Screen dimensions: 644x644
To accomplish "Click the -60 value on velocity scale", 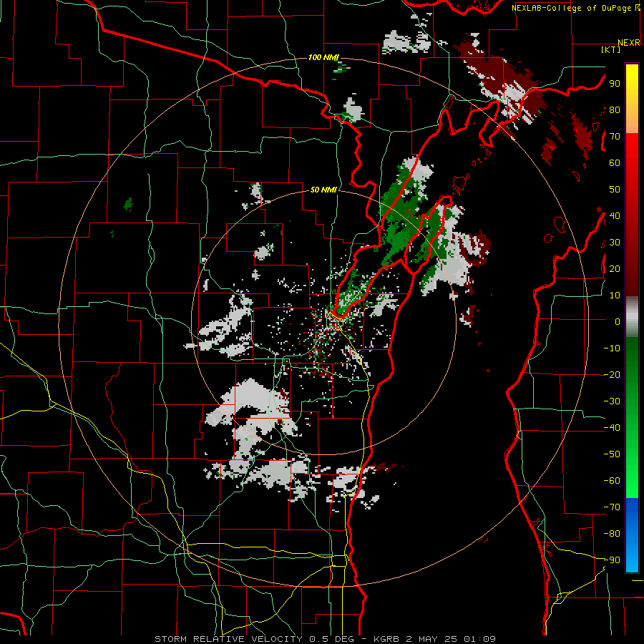I will coord(612,481).
